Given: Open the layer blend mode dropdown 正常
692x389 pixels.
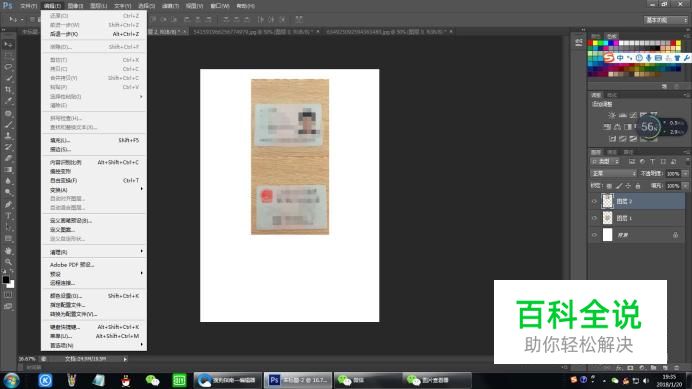Looking at the screenshot, I should click(613, 174).
